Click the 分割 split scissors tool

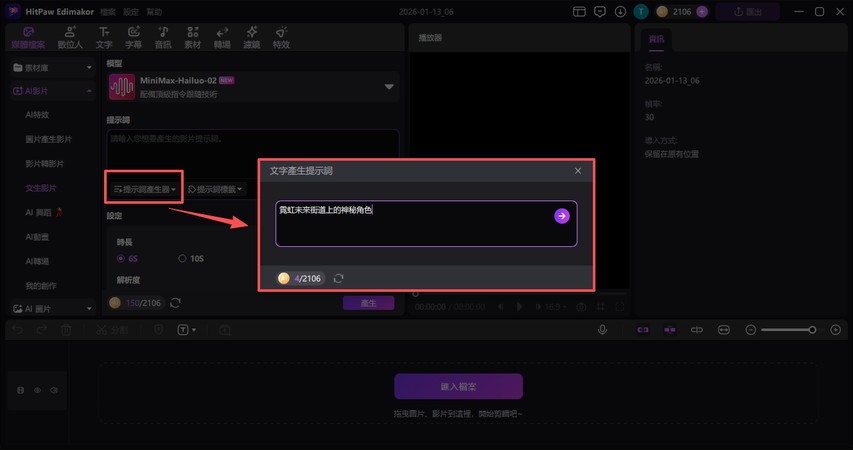pyautogui.click(x=112, y=330)
